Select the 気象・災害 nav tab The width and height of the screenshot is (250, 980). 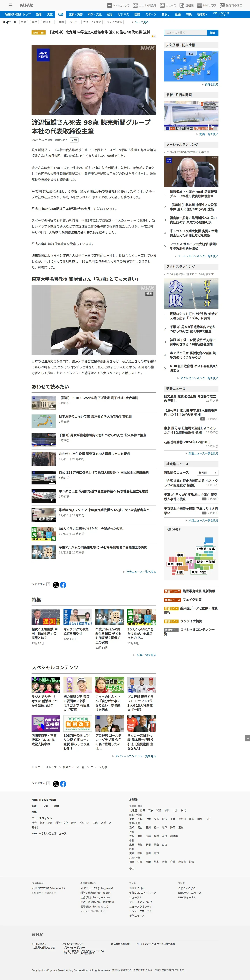click(76, 14)
